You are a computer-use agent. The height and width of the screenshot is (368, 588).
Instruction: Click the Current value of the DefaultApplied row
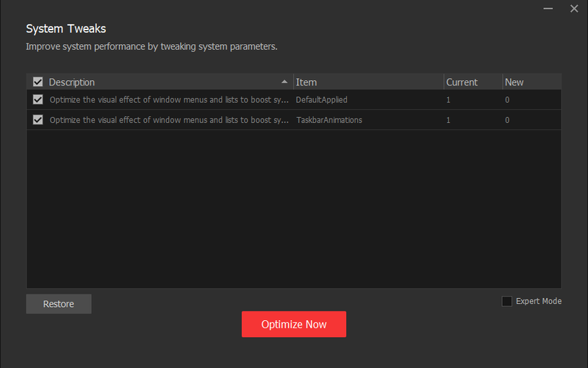coord(449,99)
